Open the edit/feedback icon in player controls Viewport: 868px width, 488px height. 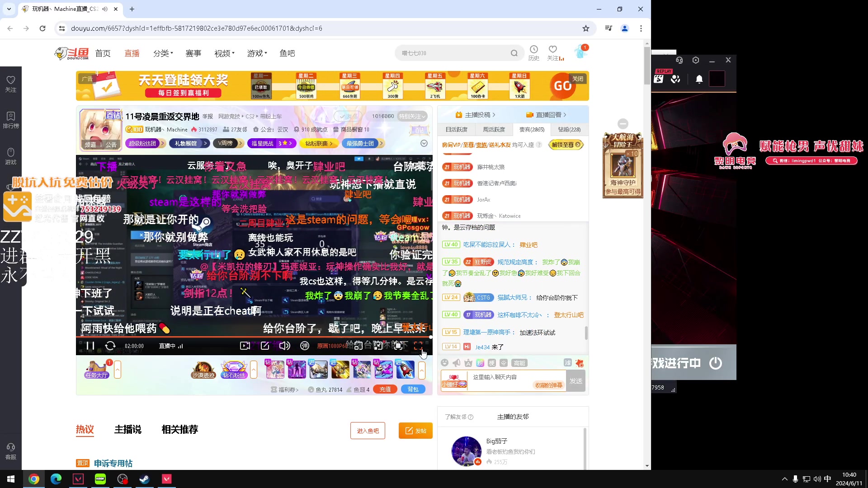coord(265,346)
